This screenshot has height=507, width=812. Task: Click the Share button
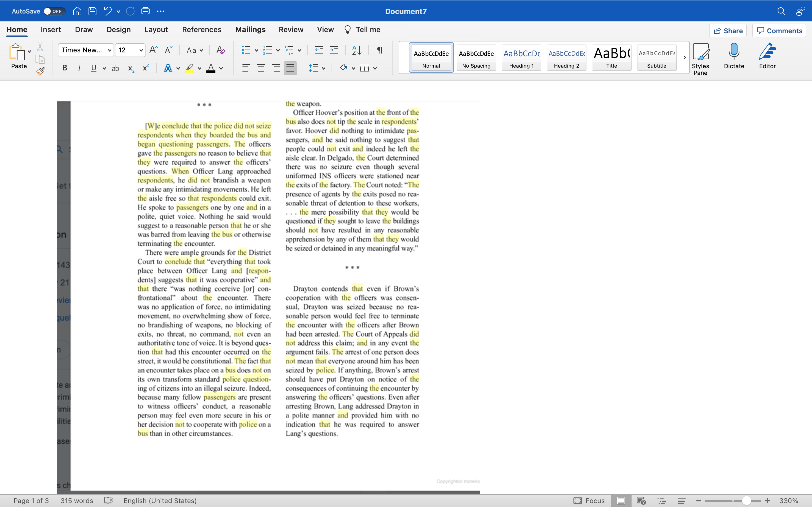coord(728,30)
